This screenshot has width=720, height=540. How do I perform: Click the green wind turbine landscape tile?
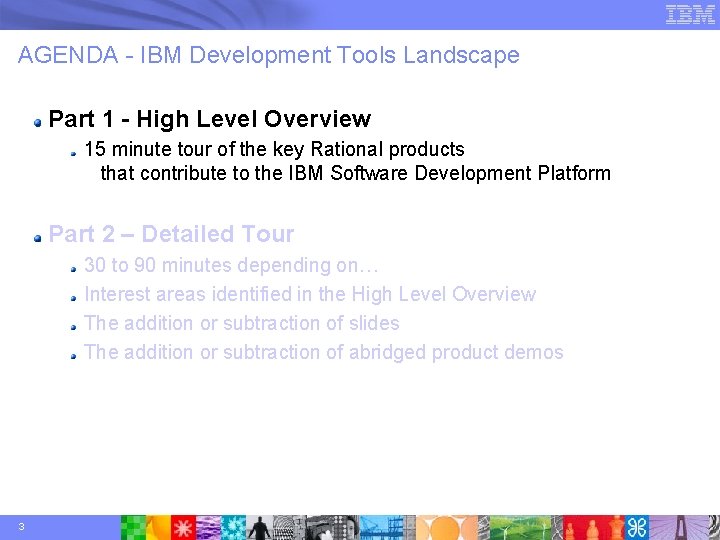click(520, 528)
